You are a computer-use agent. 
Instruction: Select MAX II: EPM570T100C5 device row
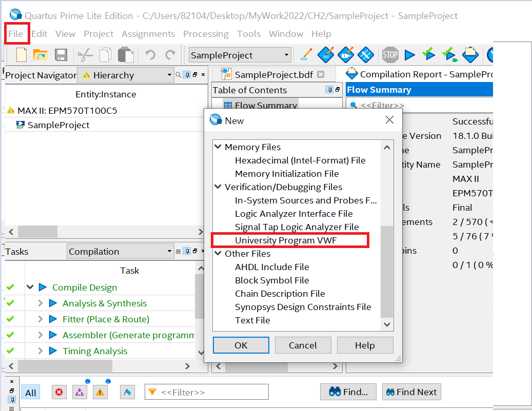67,111
